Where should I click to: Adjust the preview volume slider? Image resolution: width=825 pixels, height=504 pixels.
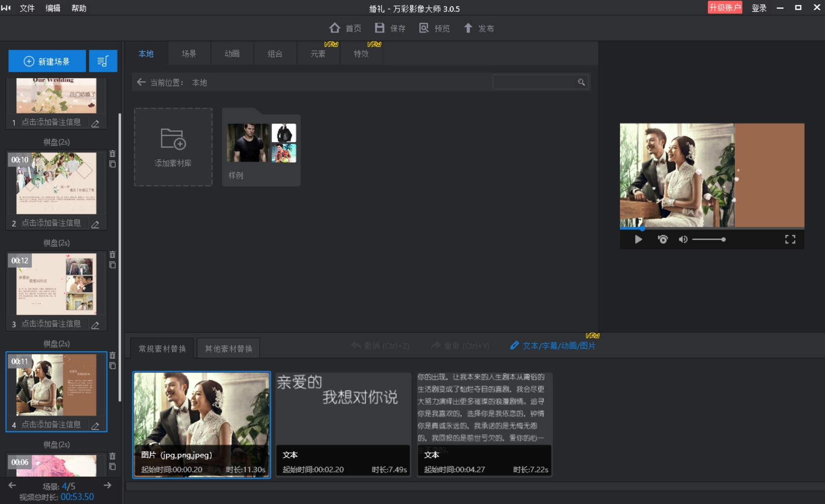coord(708,239)
